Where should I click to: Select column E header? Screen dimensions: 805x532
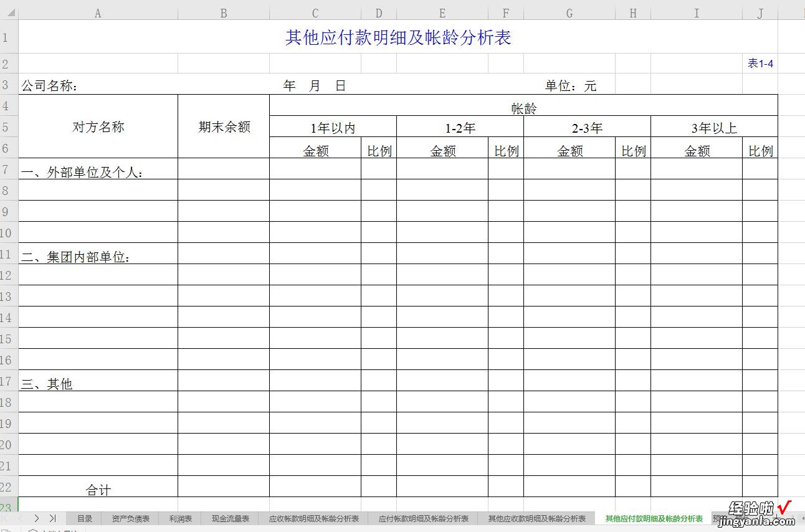tap(442, 13)
